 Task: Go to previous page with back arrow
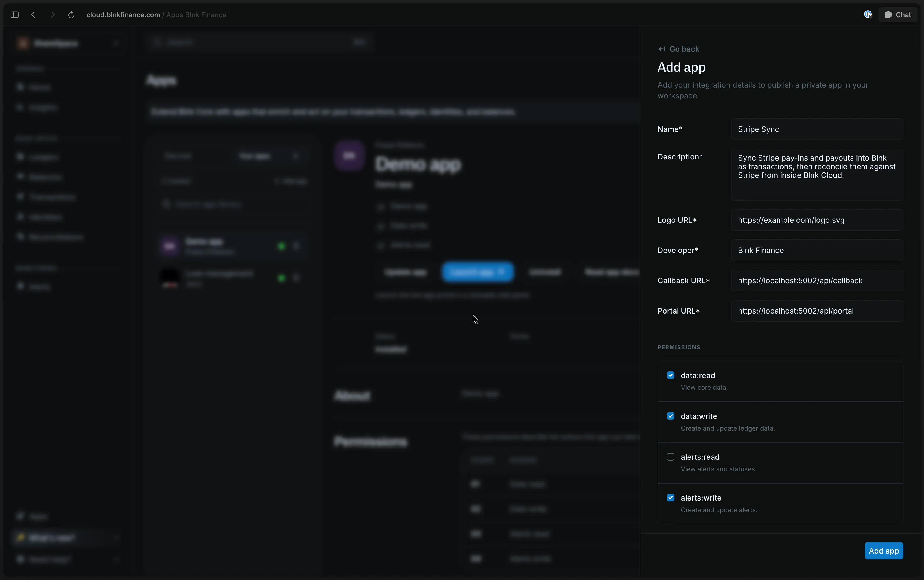33,15
